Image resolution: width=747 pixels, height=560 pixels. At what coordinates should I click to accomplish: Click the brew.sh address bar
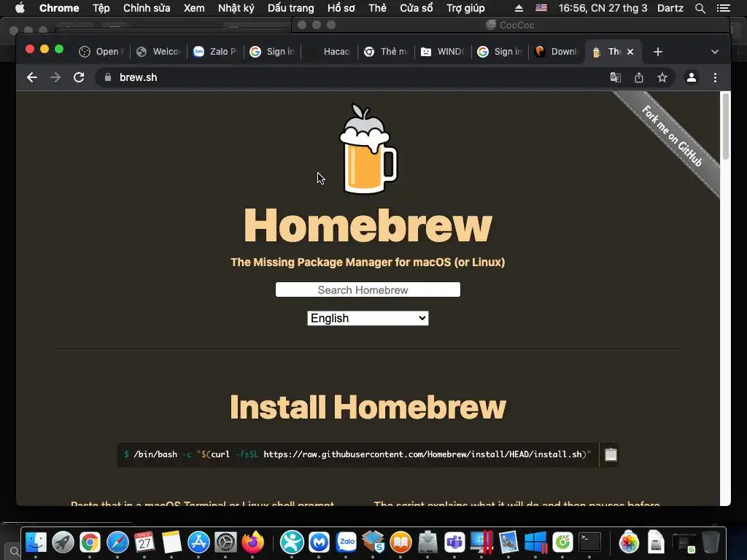point(352,77)
